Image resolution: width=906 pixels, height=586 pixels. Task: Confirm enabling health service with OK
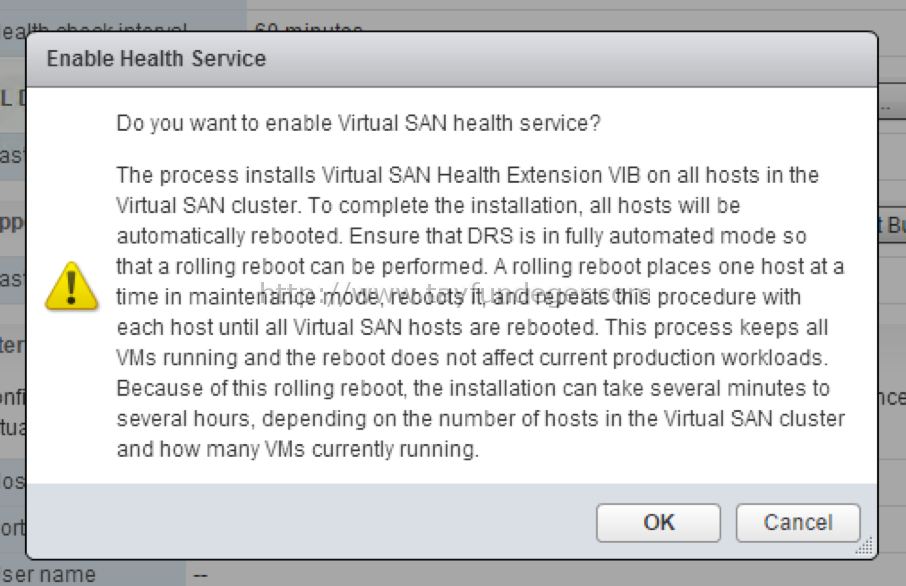[x=658, y=522]
